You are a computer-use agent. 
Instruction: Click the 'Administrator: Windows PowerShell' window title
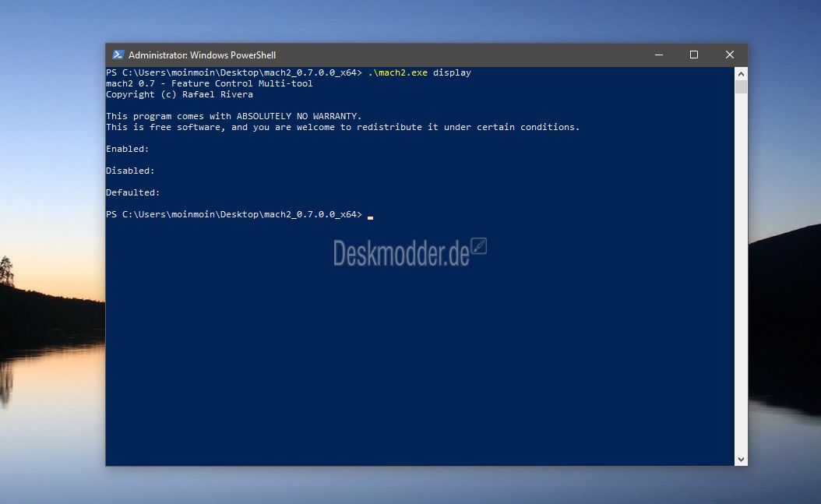(x=202, y=55)
